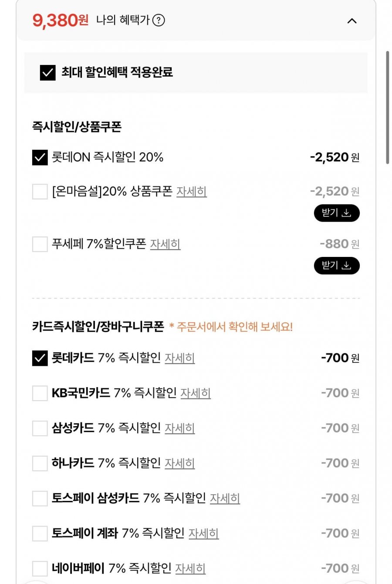This screenshot has width=392, height=584.
Task: Select the 푸세페 7%할인쿠폰 checkbox
Action: tap(40, 244)
